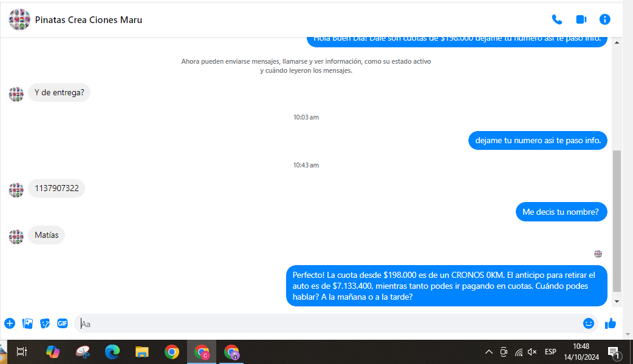Select 'dejame tu numero asi te paso info.' bubble

538,140
